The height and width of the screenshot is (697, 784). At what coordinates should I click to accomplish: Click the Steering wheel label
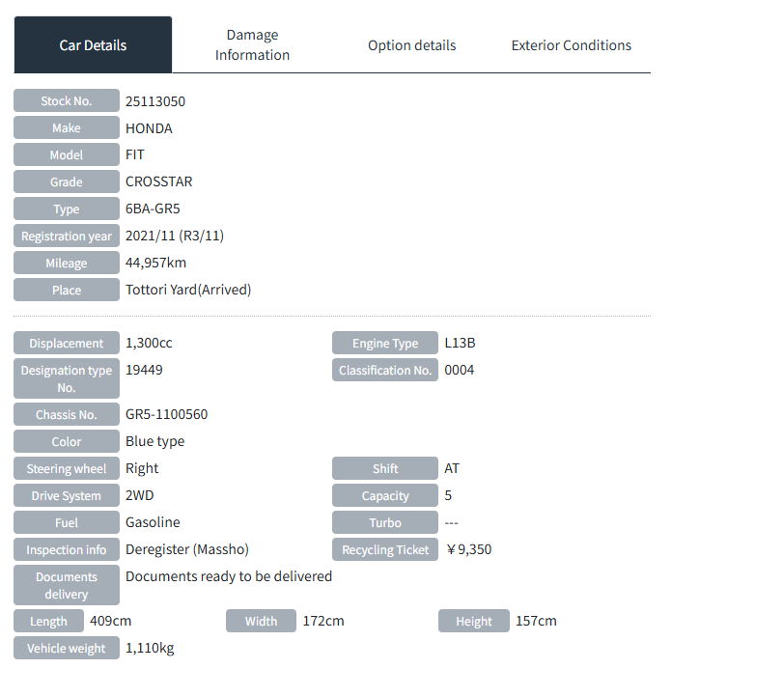pyautogui.click(x=67, y=469)
